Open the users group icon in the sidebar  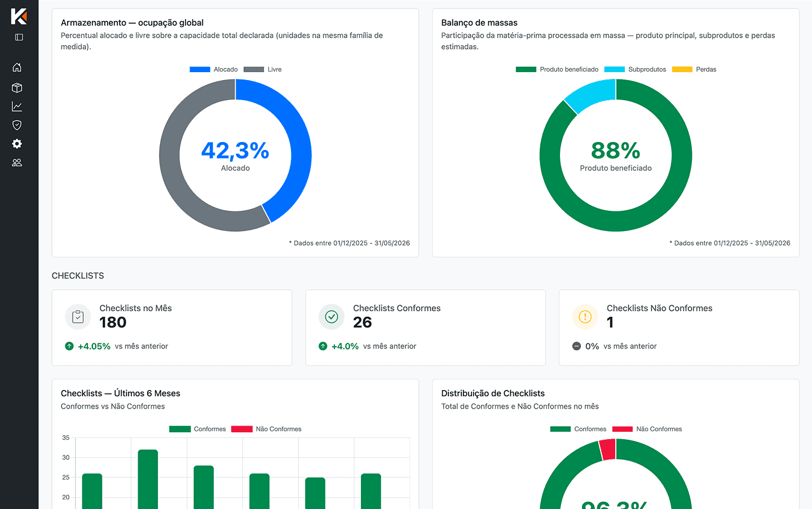click(17, 162)
